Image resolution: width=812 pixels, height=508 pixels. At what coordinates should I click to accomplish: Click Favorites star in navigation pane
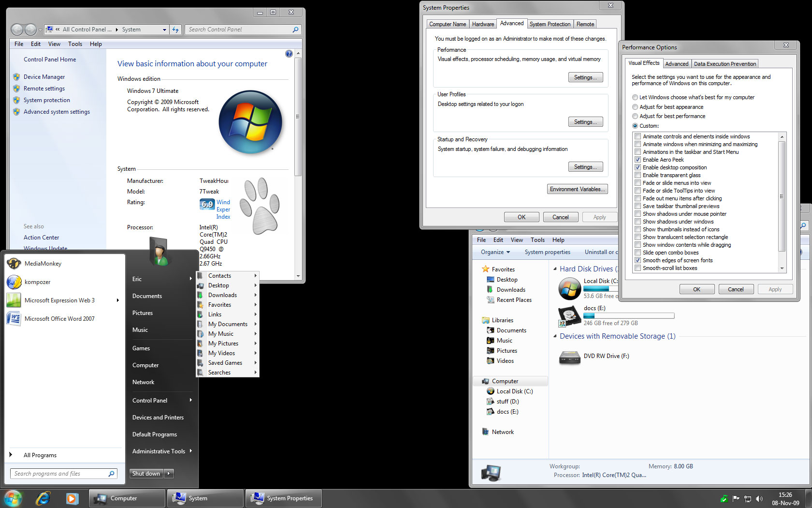(486, 269)
